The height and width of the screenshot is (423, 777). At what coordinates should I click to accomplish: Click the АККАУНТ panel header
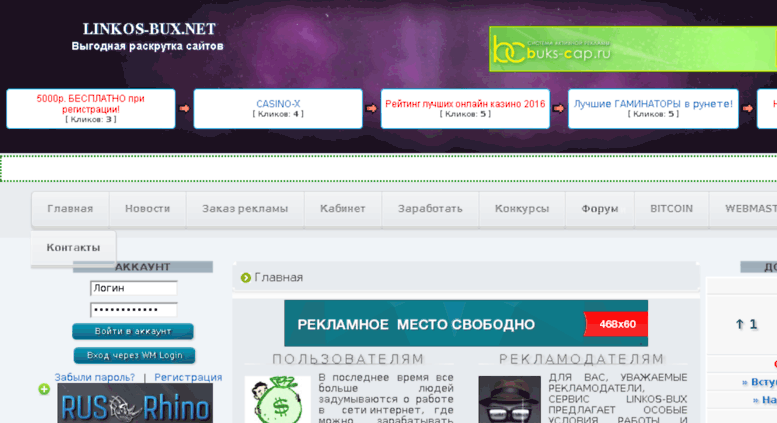click(x=143, y=267)
